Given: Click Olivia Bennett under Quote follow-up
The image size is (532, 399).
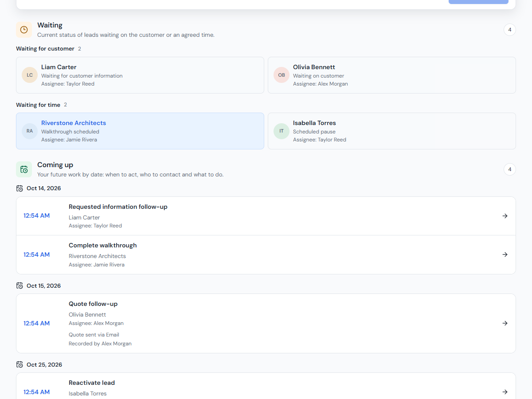Looking at the screenshot, I should click(x=87, y=315).
